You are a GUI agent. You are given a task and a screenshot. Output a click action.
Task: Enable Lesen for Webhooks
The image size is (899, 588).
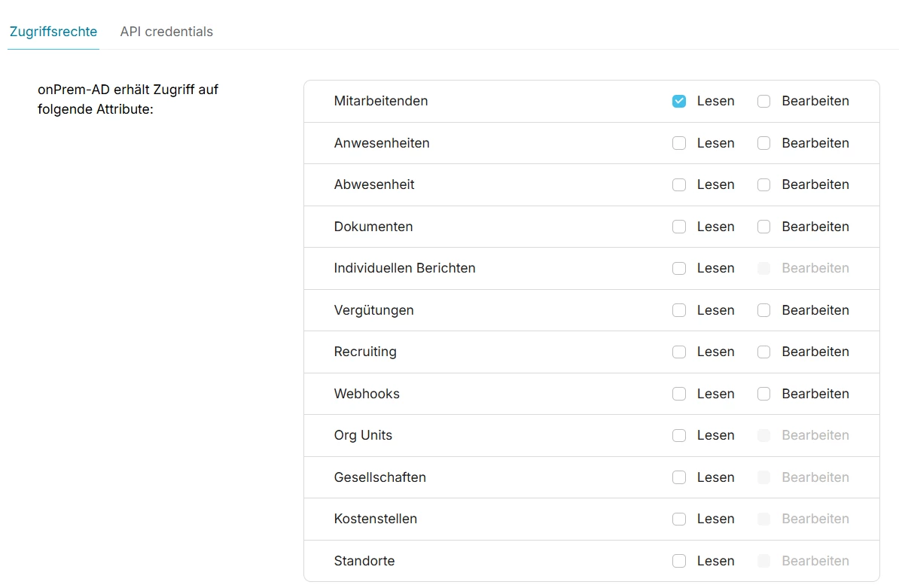pyautogui.click(x=679, y=394)
